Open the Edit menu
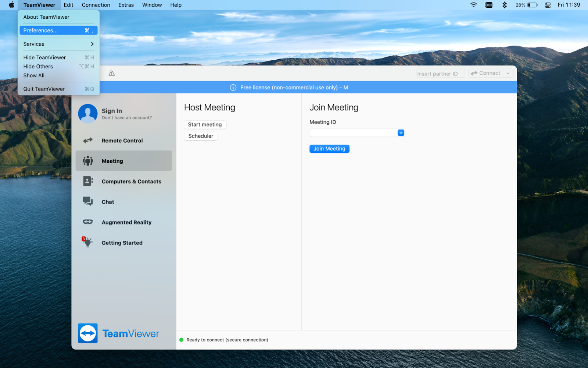588x368 pixels. click(x=68, y=5)
